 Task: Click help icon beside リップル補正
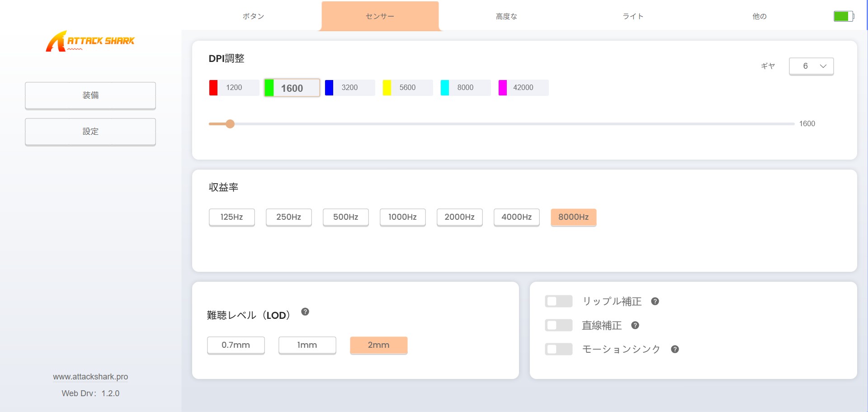tap(655, 301)
